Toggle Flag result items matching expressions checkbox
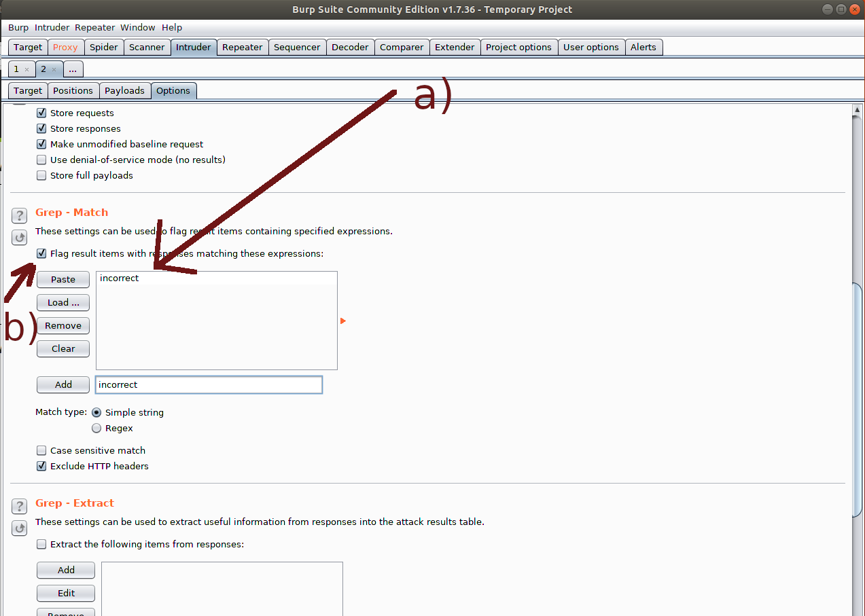Viewport: 865px width, 616px height. [41, 253]
